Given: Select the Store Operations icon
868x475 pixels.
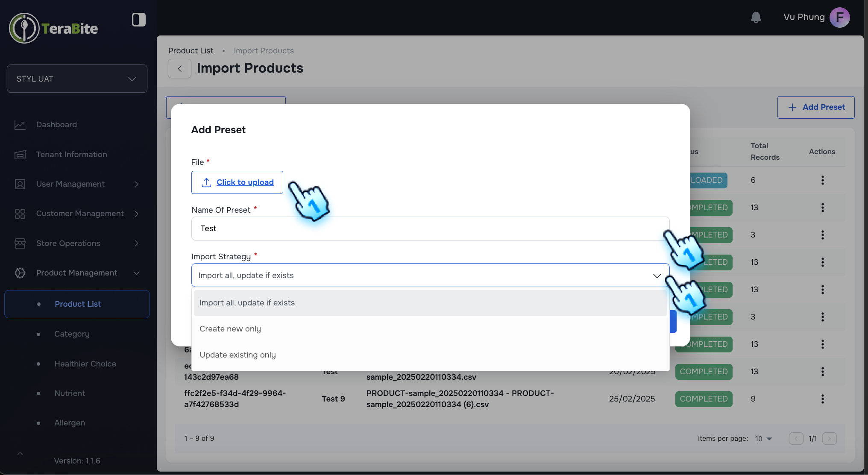Looking at the screenshot, I should coord(20,243).
